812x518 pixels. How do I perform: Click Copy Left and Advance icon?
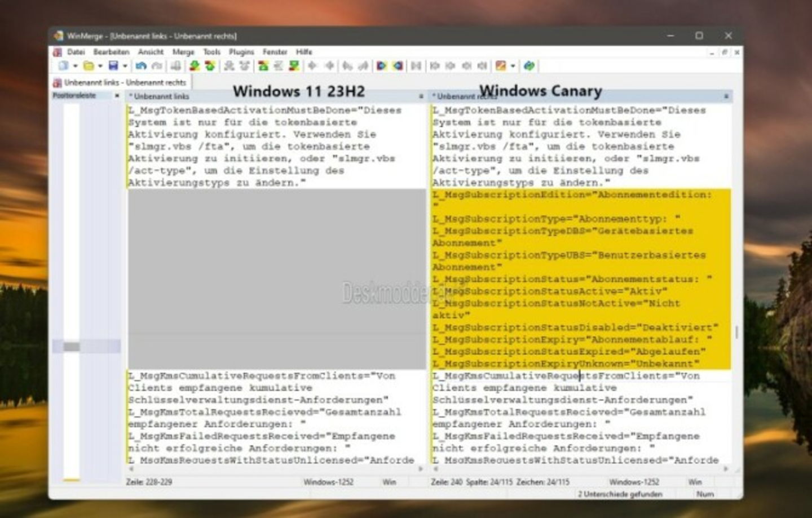363,66
